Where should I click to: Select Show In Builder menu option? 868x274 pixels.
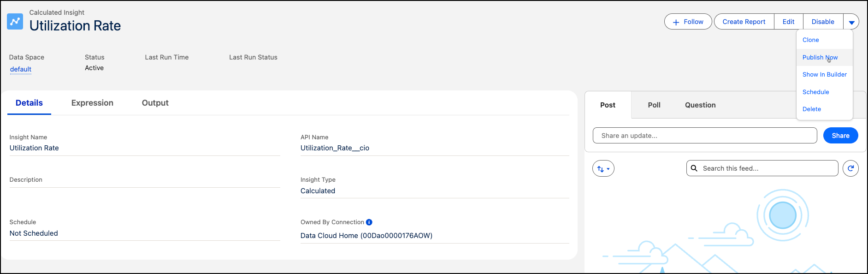(824, 75)
